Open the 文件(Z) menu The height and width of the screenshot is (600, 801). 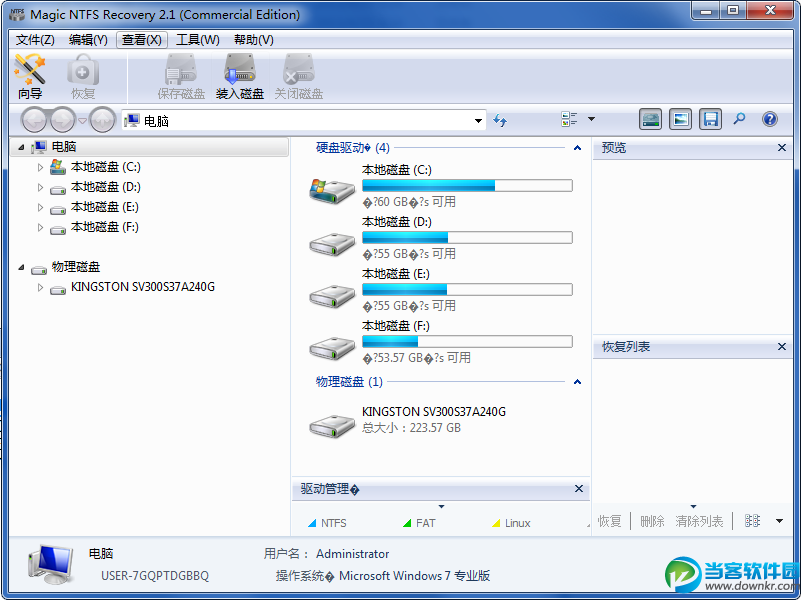[35, 40]
